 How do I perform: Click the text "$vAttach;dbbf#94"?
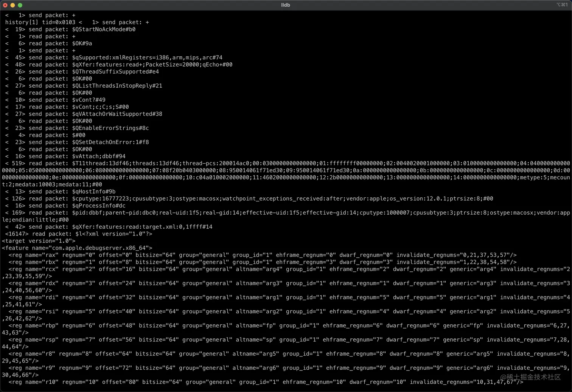(x=99, y=156)
